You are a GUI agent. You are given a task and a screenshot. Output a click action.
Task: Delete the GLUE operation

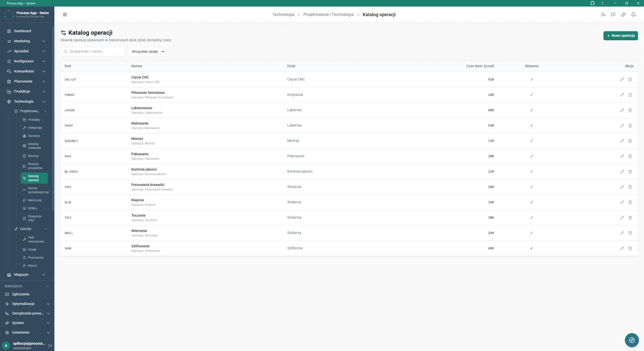[630, 202]
